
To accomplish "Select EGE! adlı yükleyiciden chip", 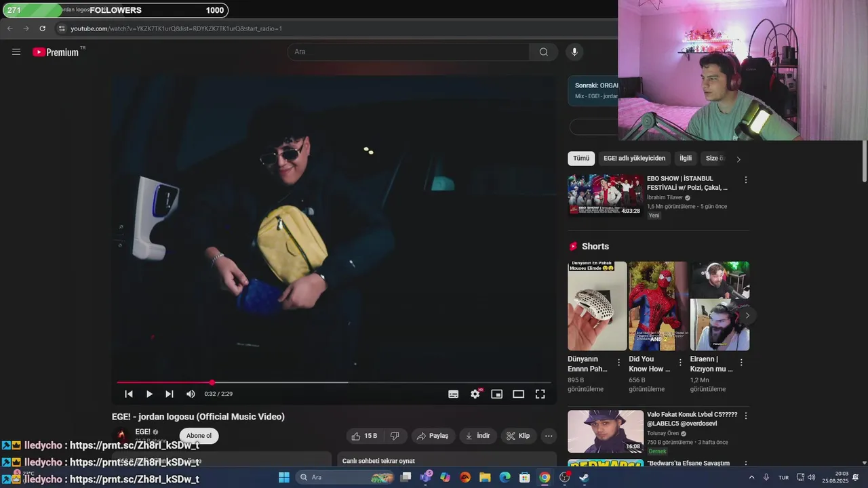I will pos(634,159).
